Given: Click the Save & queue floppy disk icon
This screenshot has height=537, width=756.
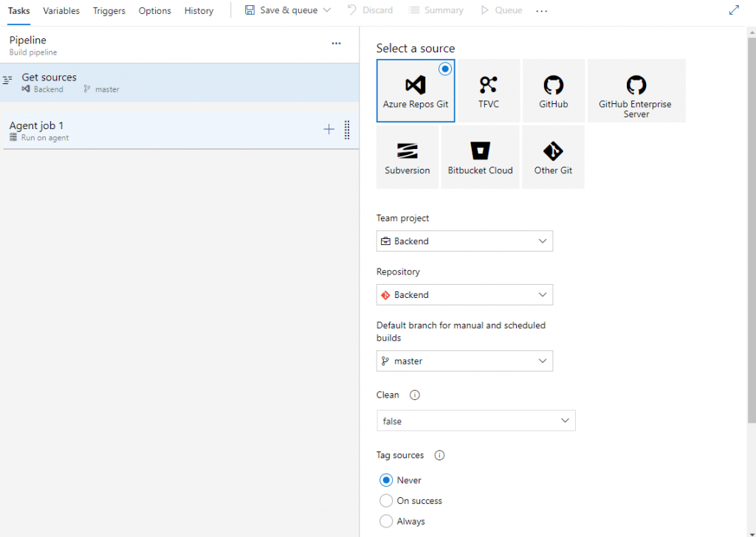Looking at the screenshot, I should [x=250, y=10].
